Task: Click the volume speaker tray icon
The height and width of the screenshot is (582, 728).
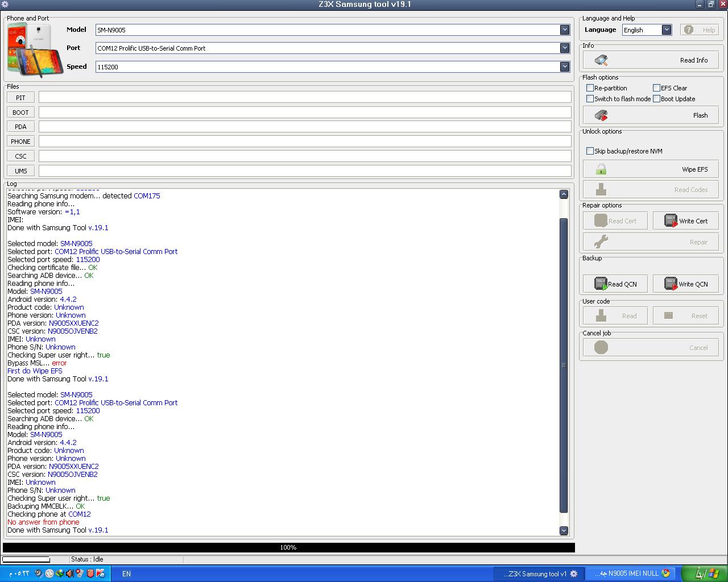Action: tap(69, 573)
